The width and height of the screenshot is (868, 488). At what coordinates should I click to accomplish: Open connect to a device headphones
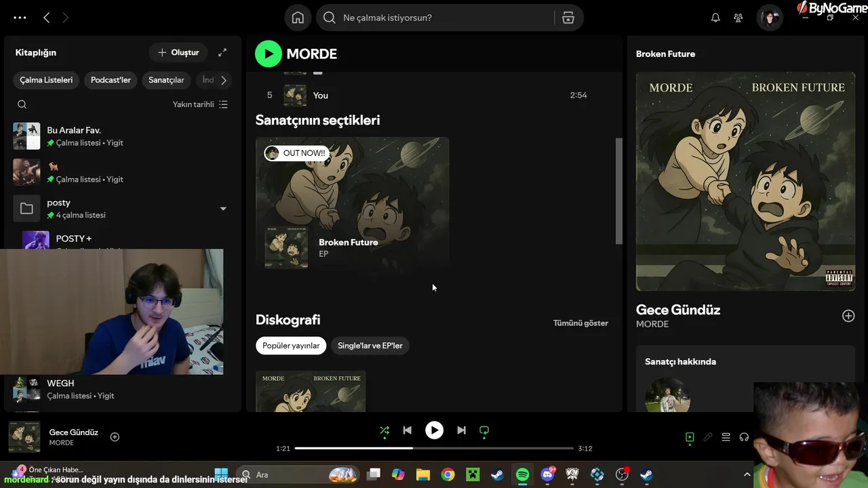click(745, 437)
